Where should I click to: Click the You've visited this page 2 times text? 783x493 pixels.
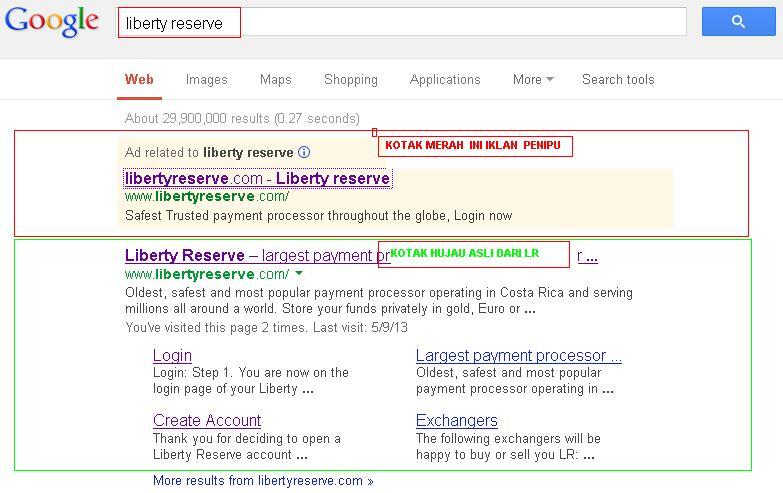[x=266, y=328]
